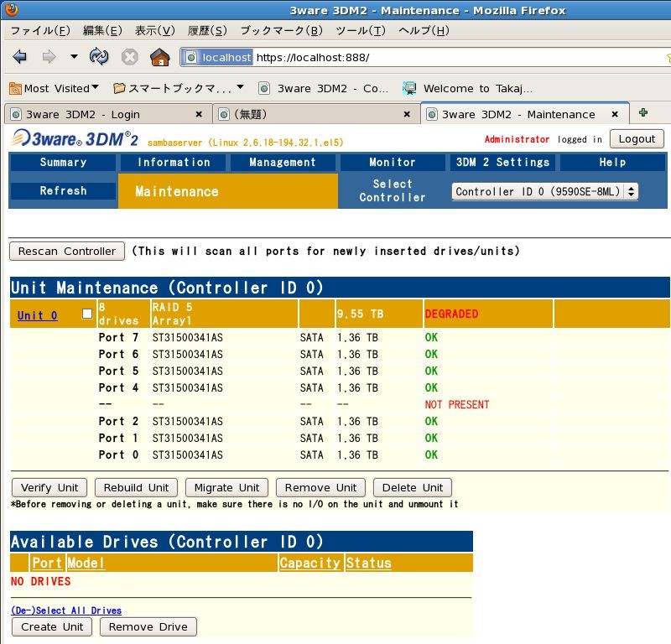Open the 3ware 3DM2 - Co... bookmark
Image resolution: width=671 pixels, height=644 pixels.
(x=324, y=89)
